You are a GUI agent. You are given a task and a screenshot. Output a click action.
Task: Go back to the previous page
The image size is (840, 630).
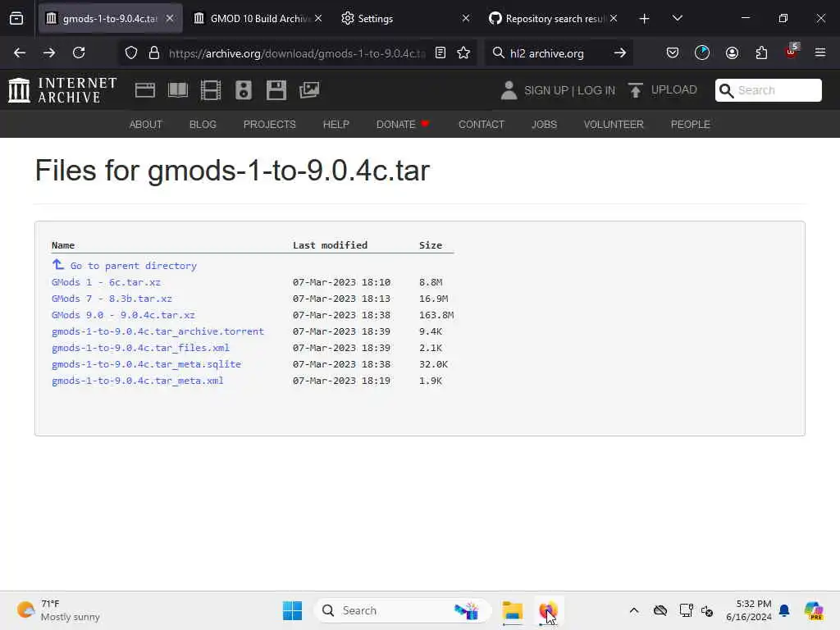(20, 52)
